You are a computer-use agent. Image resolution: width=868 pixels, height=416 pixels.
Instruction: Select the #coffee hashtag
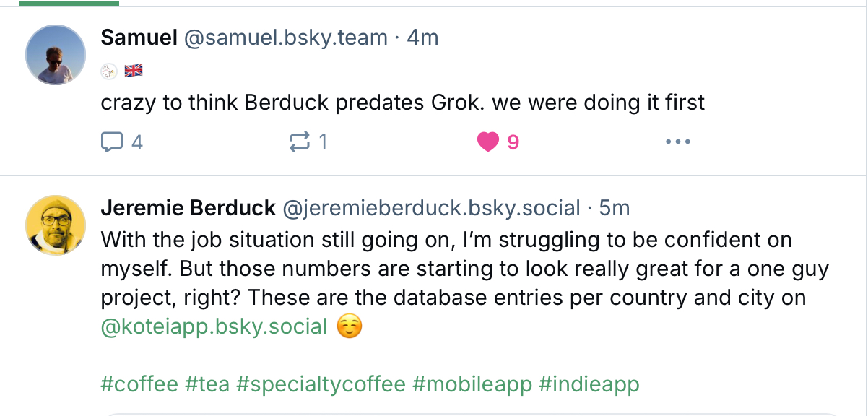139,383
